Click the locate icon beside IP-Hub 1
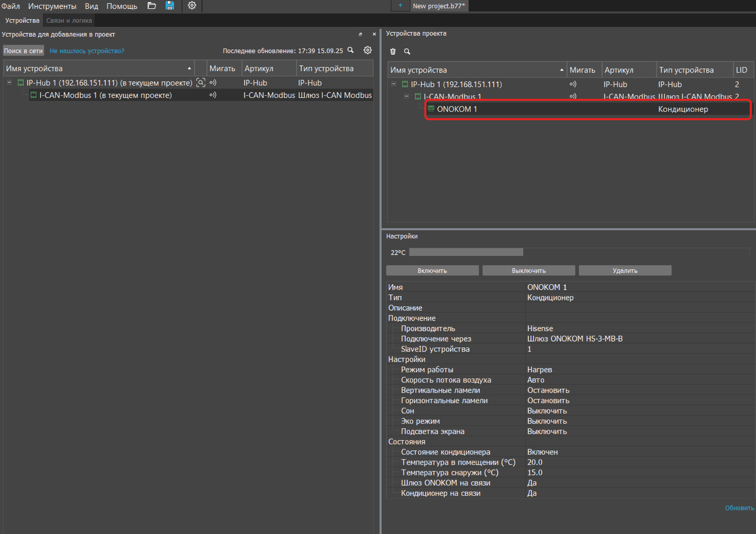Image resolution: width=756 pixels, height=534 pixels. pos(201,83)
